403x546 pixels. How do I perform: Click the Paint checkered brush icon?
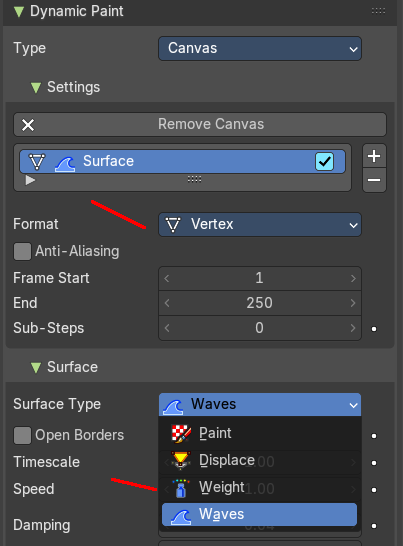(181, 434)
